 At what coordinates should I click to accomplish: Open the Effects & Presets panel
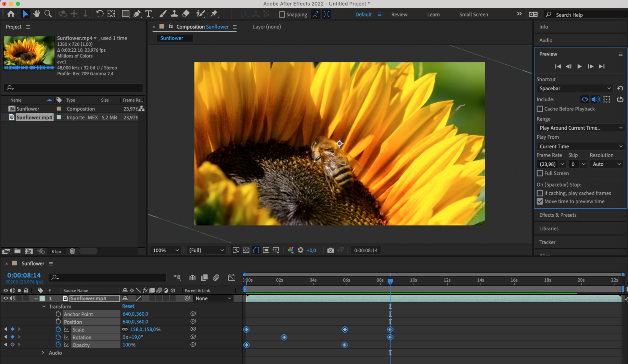tap(558, 215)
